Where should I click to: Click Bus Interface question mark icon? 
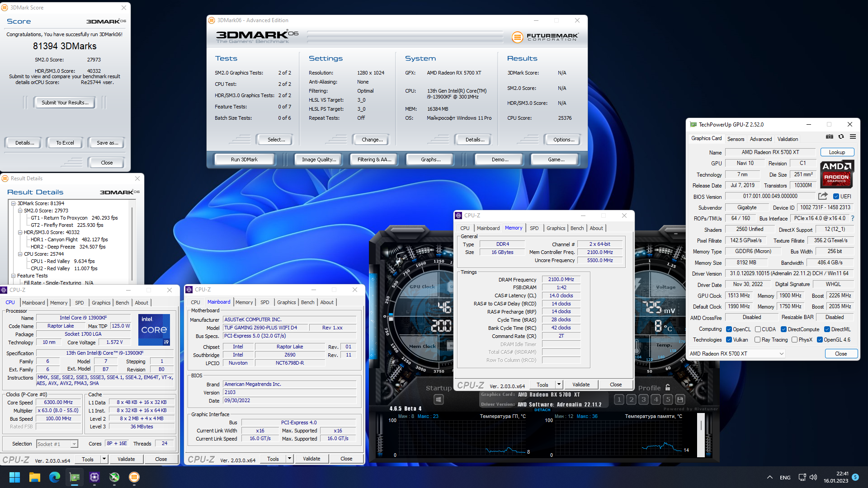click(x=853, y=219)
